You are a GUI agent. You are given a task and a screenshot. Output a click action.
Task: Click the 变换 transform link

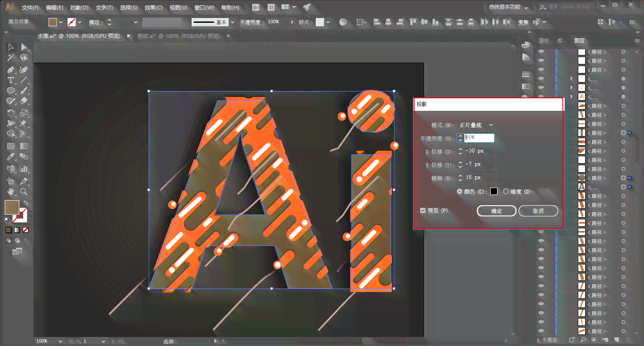tap(523, 22)
